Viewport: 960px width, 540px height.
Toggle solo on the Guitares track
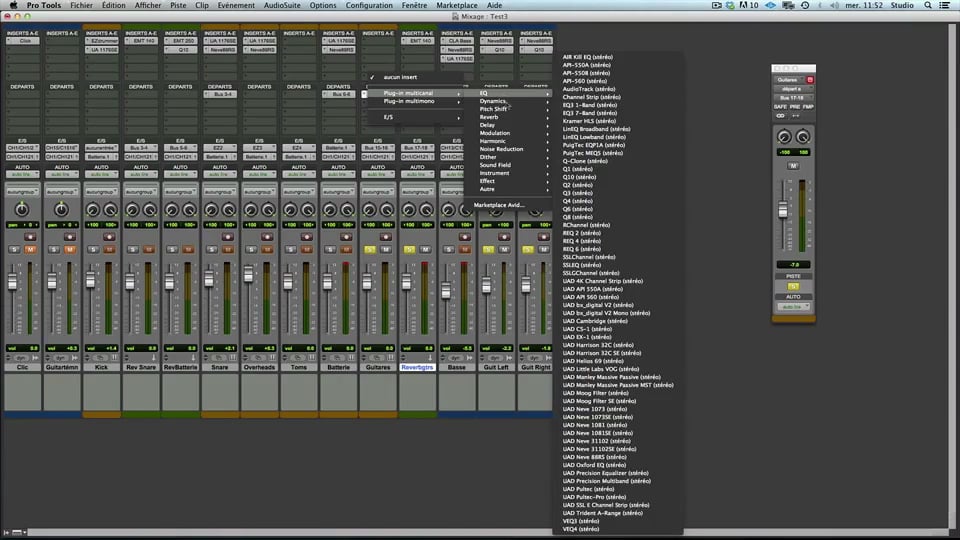[x=370, y=250]
